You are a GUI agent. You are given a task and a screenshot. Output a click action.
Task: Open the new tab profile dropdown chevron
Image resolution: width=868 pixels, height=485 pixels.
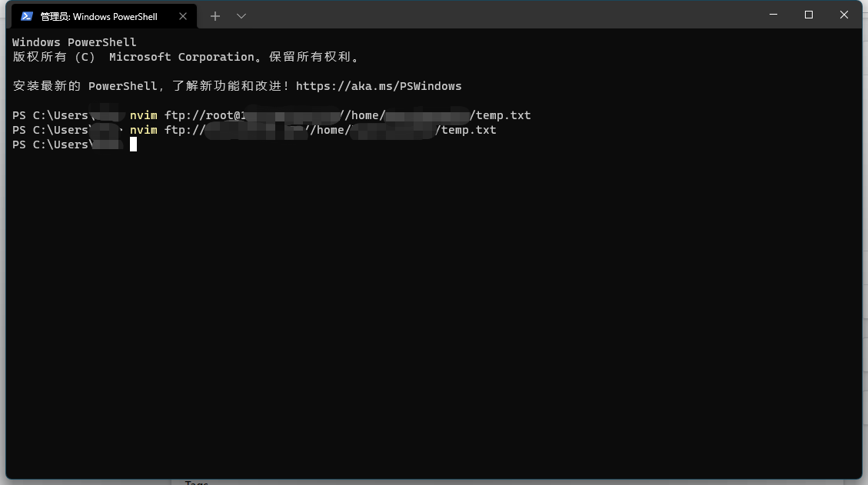(241, 16)
